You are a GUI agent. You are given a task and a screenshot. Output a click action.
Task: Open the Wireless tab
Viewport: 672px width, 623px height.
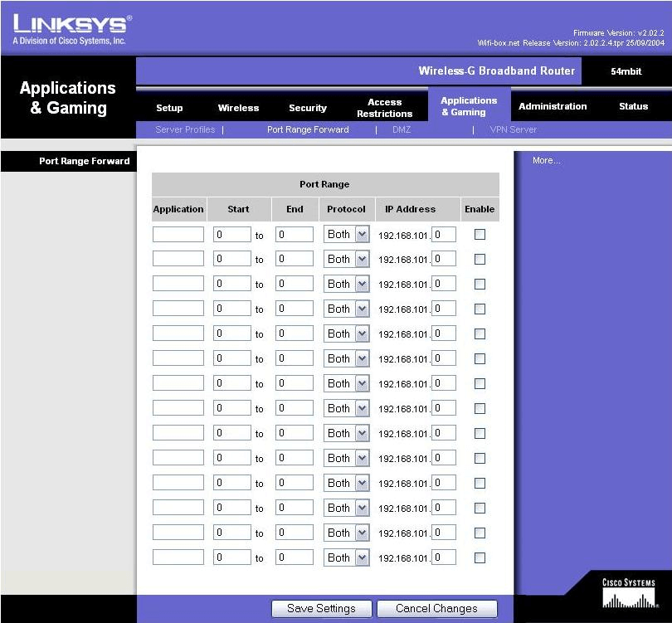pyautogui.click(x=238, y=108)
